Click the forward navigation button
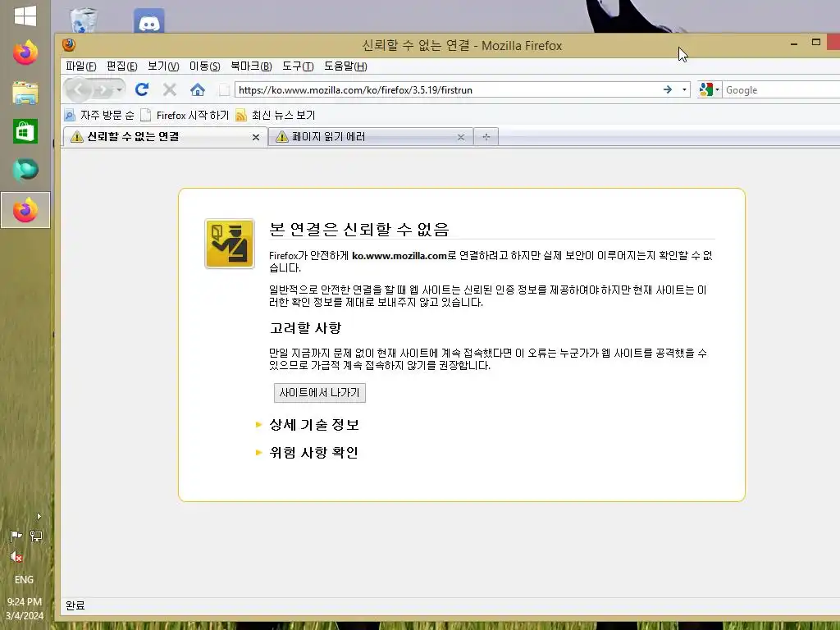840x630 pixels. point(103,90)
